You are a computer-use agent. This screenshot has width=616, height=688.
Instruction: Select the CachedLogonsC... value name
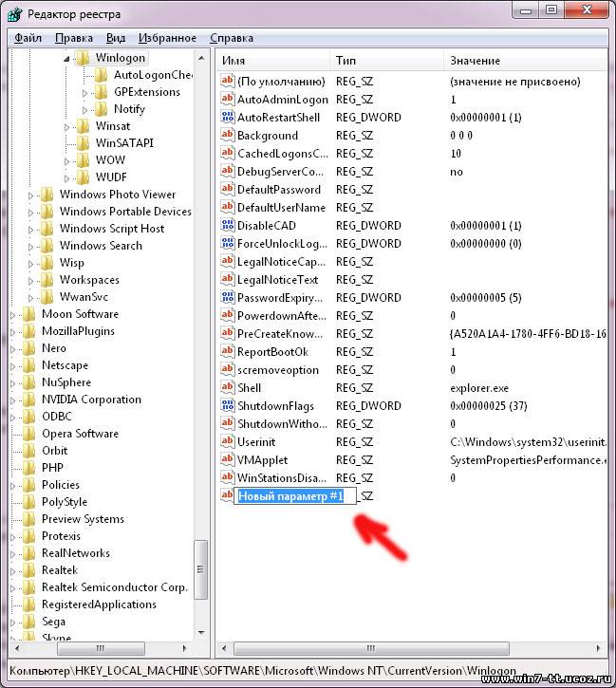[283, 153]
